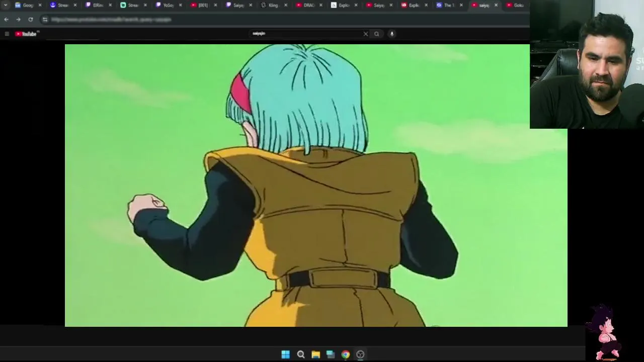
Task: Reload the current YouTube page
Action: pos(31,19)
